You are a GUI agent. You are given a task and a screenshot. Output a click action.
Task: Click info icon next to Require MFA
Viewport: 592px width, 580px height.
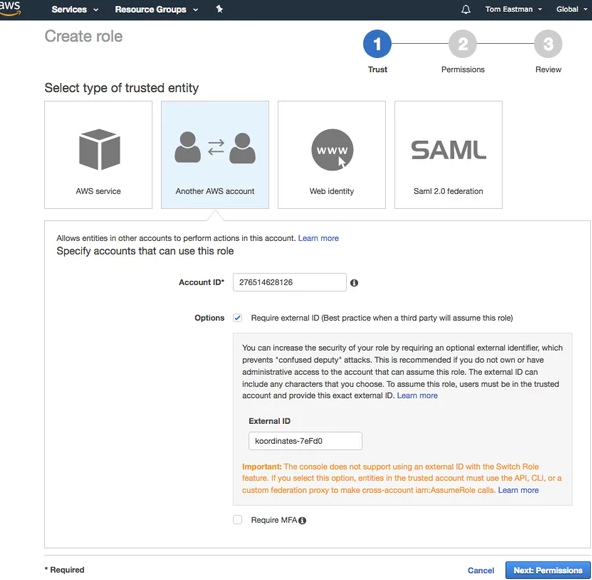tap(302, 521)
